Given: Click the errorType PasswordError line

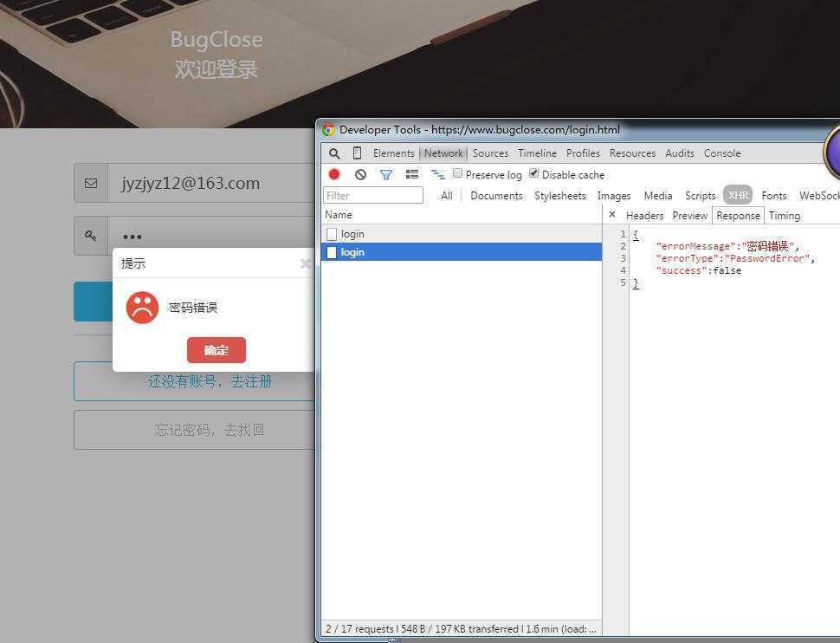Looking at the screenshot, I should tap(735, 258).
